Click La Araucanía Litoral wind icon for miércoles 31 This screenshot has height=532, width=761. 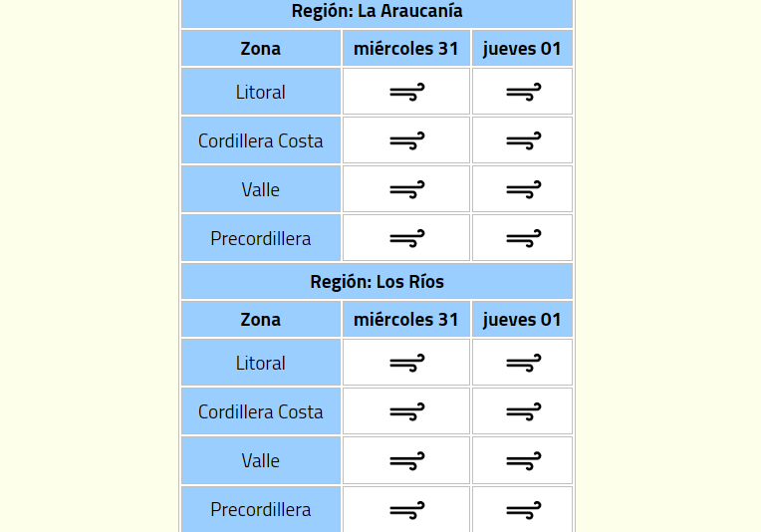[406, 92]
